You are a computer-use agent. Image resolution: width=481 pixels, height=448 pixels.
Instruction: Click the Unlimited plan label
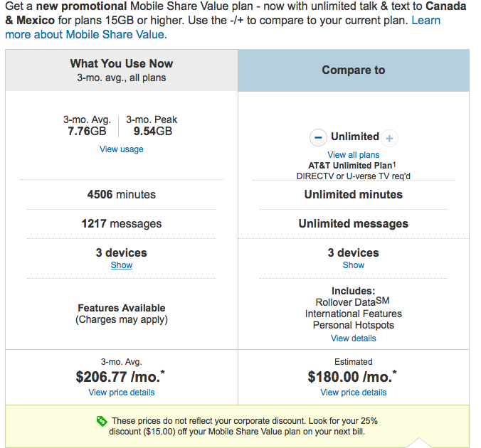pos(355,137)
